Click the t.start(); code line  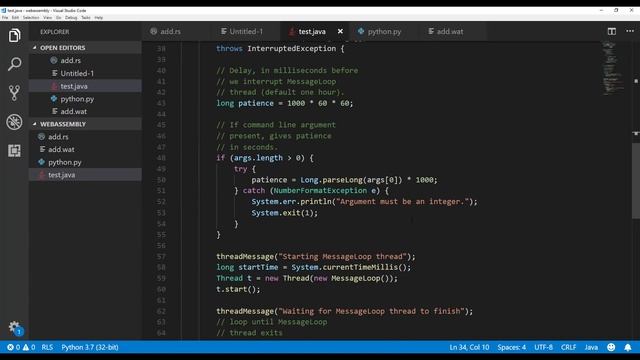click(238, 289)
